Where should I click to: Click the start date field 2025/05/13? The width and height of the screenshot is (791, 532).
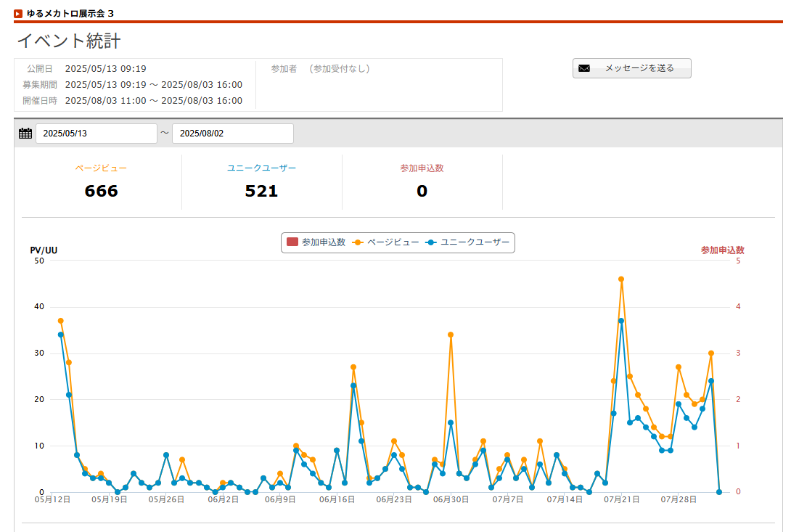(x=96, y=134)
